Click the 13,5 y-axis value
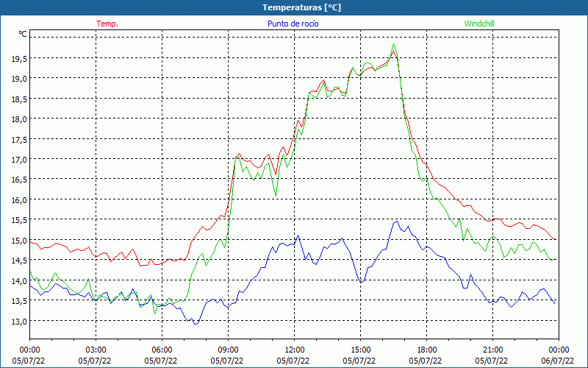Image resolution: width=588 pixels, height=368 pixels. coord(19,301)
